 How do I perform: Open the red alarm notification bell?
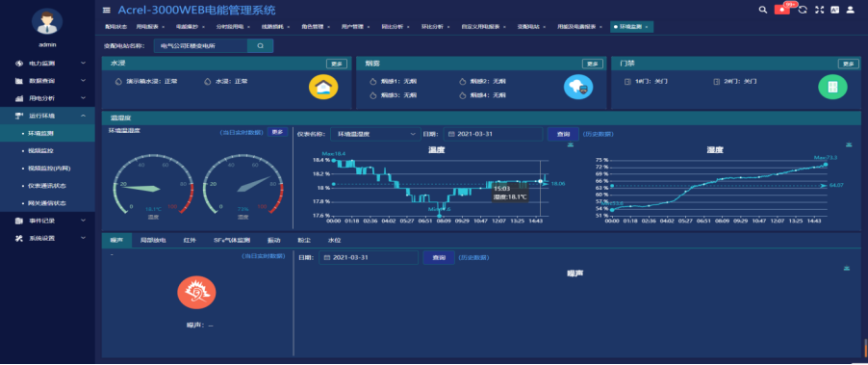(x=781, y=10)
